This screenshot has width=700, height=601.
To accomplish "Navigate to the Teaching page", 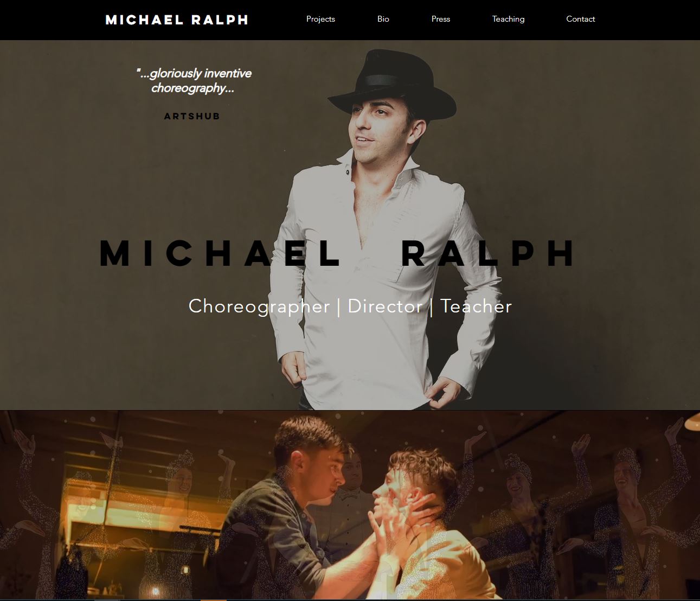I will tap(508, 19).
